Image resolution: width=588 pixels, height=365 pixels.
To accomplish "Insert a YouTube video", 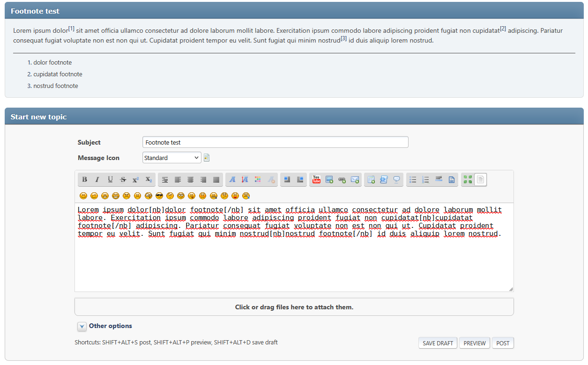I will (x=317, y=180).
